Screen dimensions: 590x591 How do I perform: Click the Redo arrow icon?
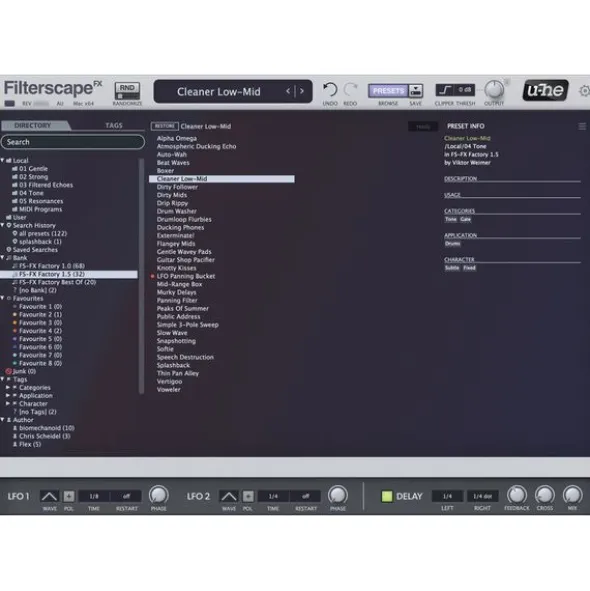350,90
